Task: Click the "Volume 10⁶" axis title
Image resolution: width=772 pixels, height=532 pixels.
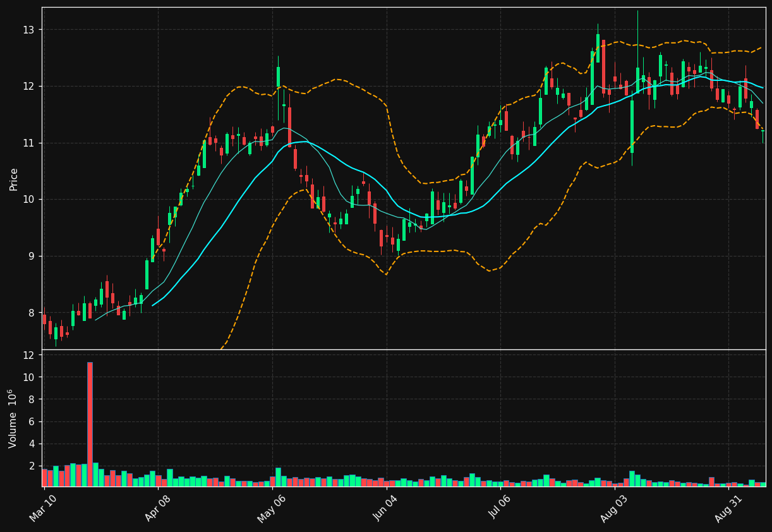Action: 13,418
